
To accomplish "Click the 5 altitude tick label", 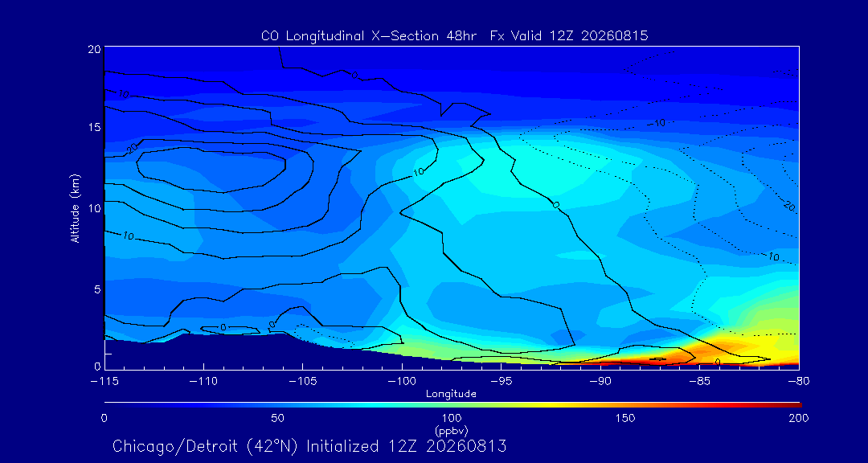I will (97, 289).
